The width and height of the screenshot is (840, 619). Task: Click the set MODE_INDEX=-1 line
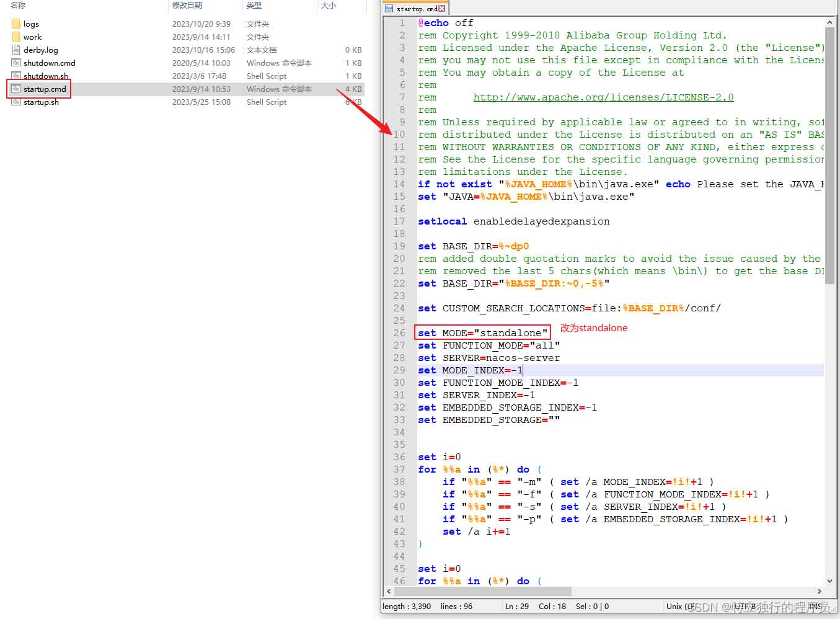[x=470, y=370]
